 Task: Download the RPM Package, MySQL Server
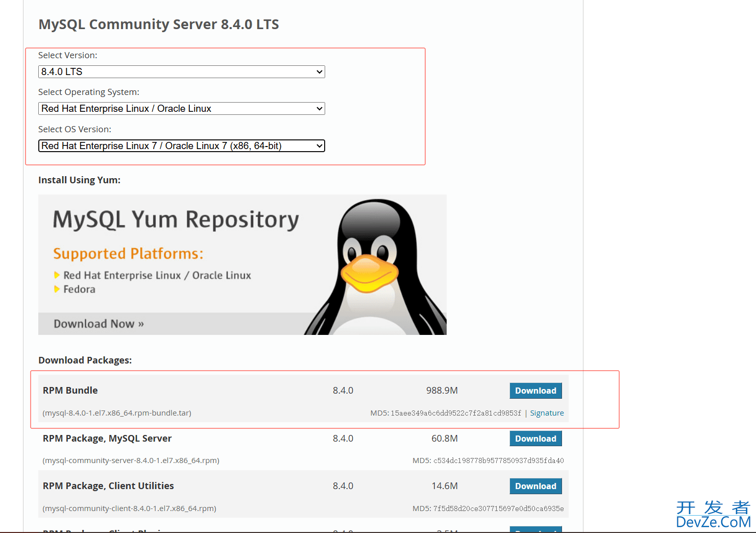point(535,439)
